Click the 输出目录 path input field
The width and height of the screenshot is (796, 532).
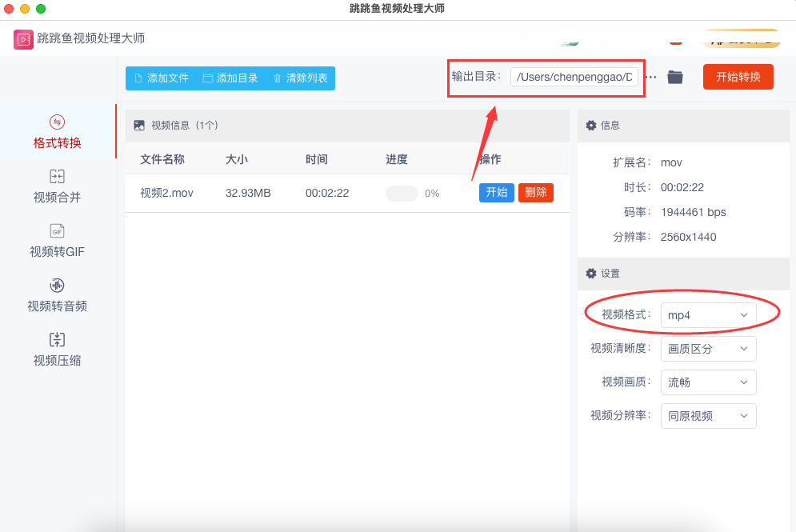(574, 77)
